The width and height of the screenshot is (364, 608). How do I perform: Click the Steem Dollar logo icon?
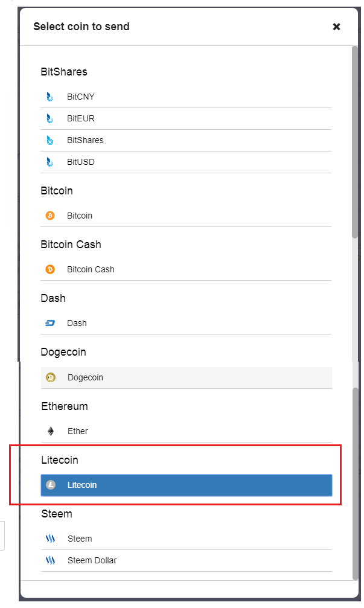tap(51, 560)
